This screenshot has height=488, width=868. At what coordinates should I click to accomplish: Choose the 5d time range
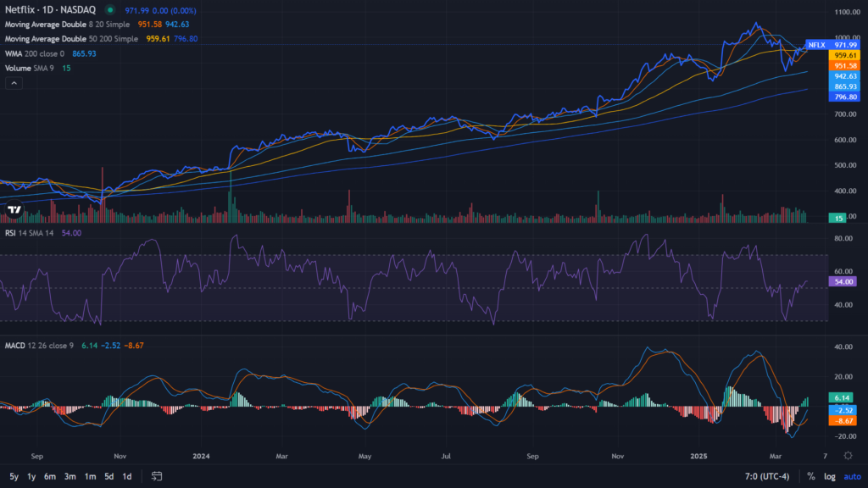point(108,476)
